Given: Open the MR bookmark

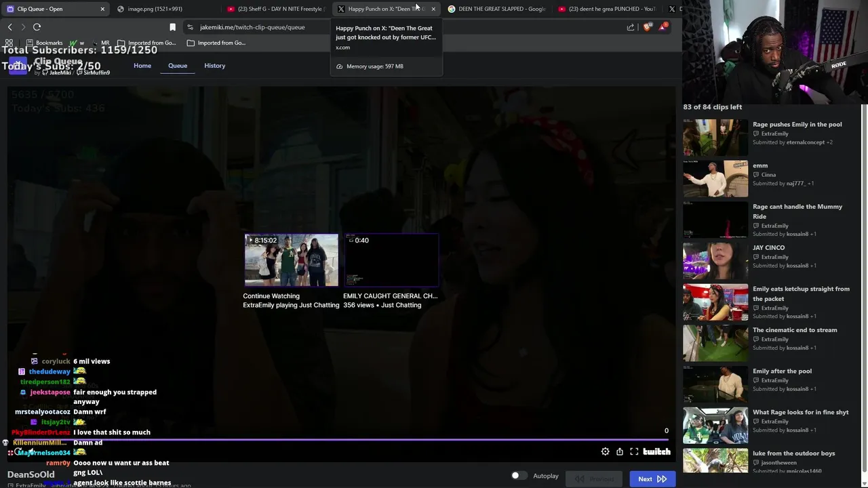Looking at the screenshot, I should click(100, 43).
